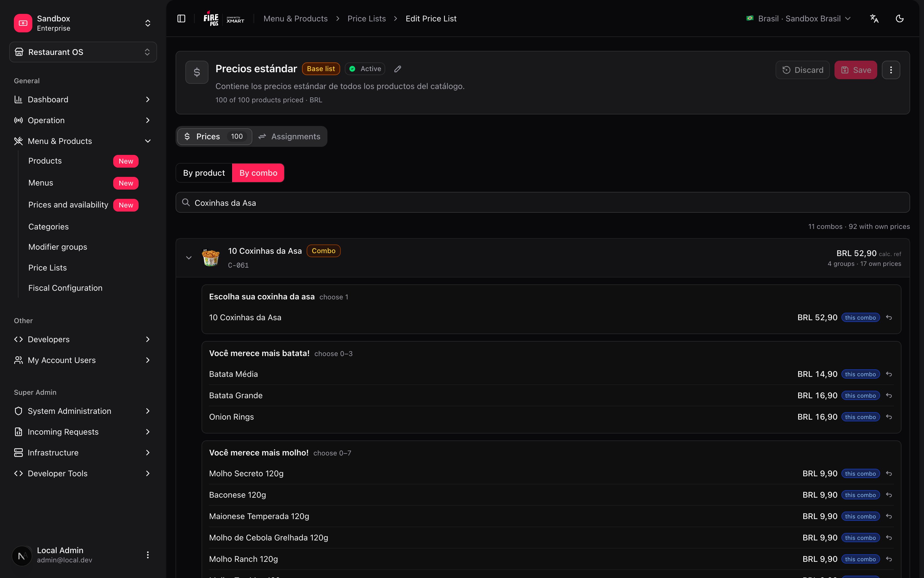This screenshot has width=924, height=578.
Task: Expand the Developers section
Action: click(x=83, y=340)
